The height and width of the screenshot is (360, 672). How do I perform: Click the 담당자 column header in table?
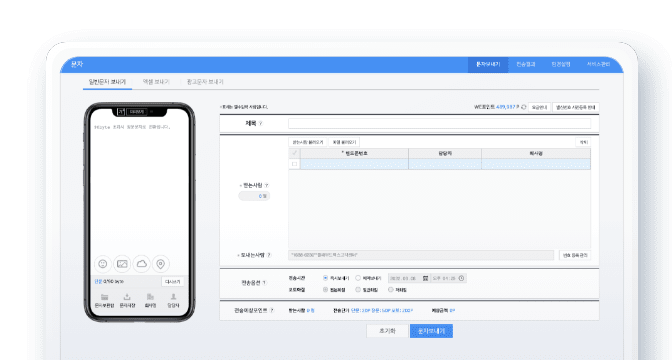[x=445, y=153]
